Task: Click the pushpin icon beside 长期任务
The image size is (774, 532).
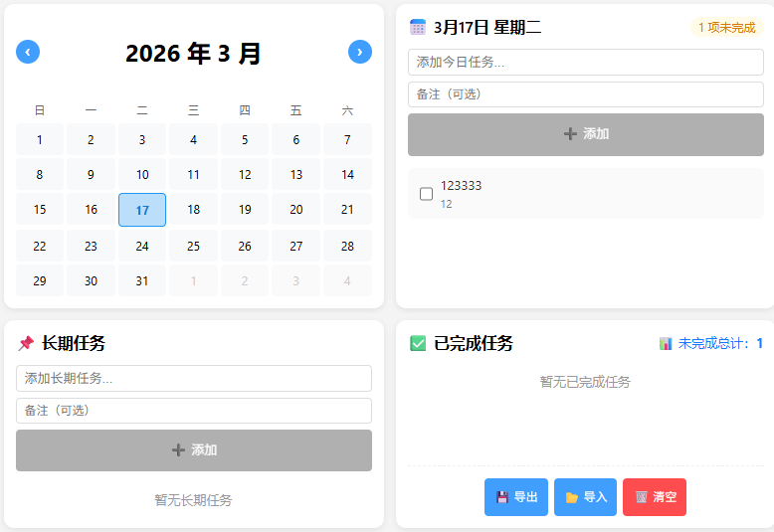Action: 26,343
